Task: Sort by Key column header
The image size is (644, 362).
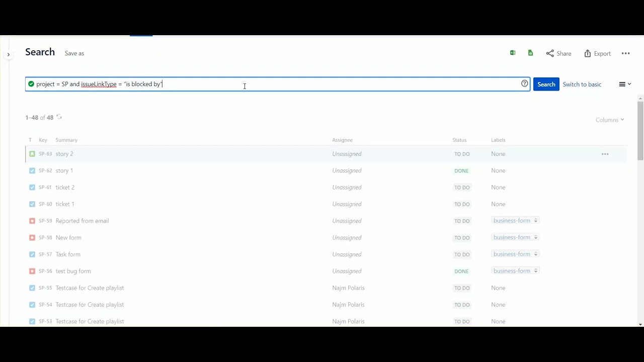Action: tap(43, 140)
